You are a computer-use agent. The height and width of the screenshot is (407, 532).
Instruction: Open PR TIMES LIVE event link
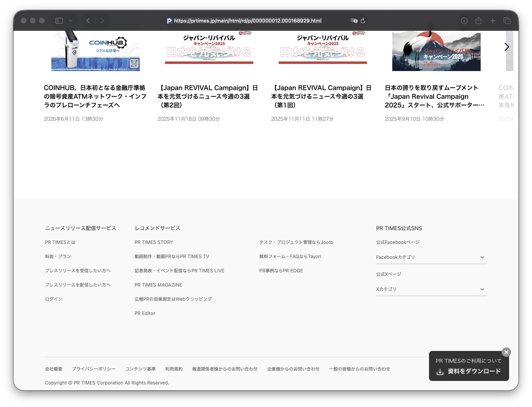pos(179,271)
